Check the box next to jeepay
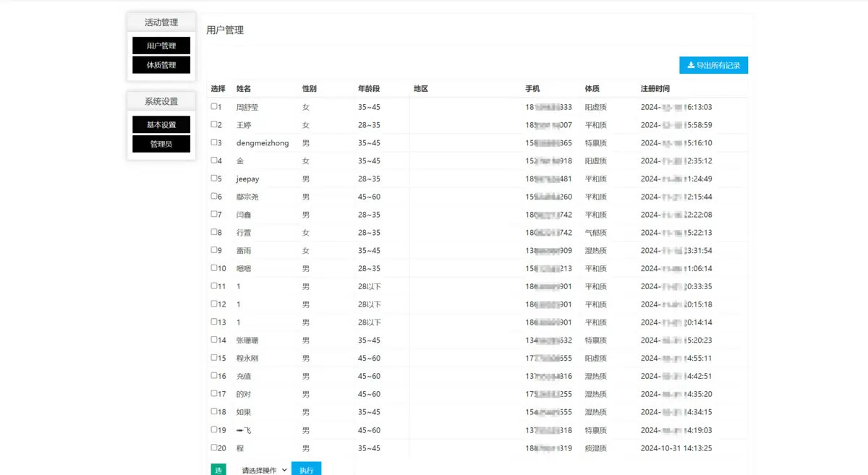868x475 pixels. tap(214, 178)
